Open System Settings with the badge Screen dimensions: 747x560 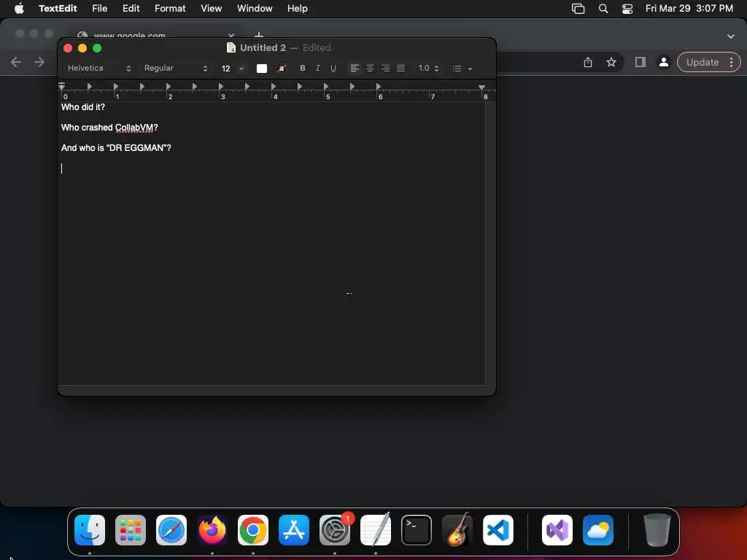(335, 530)
